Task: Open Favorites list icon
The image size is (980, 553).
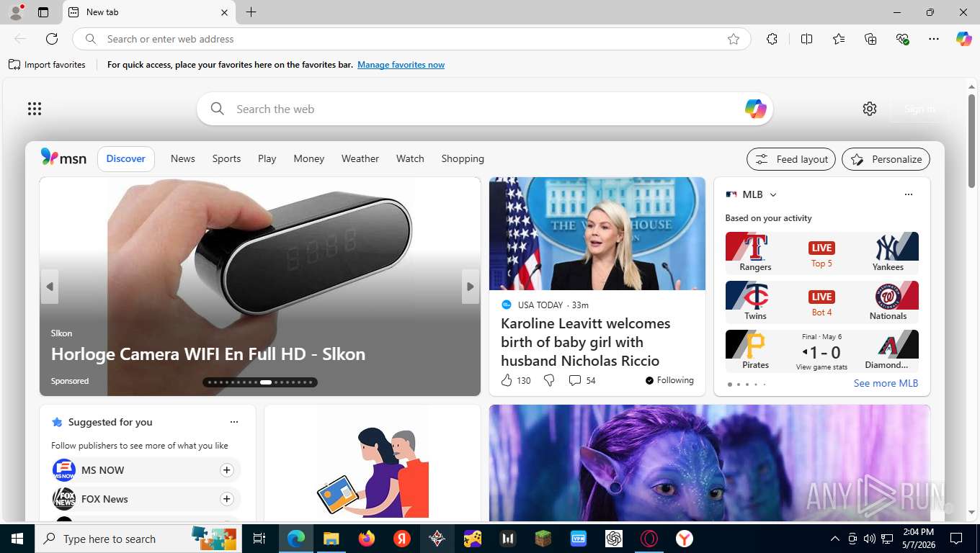Action: tap(839, 39)
